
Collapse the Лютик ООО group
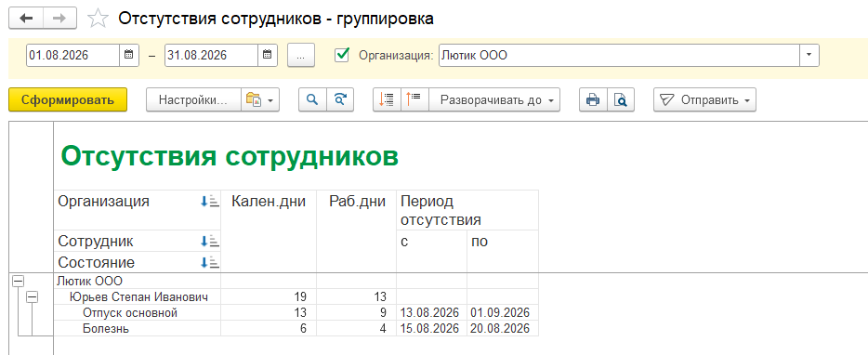pyautogui.click(x=19, y=282)
